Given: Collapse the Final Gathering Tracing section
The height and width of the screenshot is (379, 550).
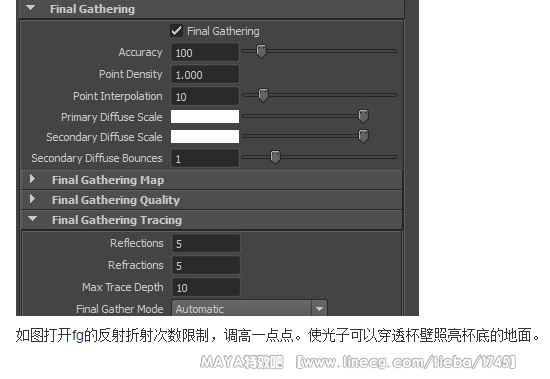Looking at the screenshot, I should point(33,219).
